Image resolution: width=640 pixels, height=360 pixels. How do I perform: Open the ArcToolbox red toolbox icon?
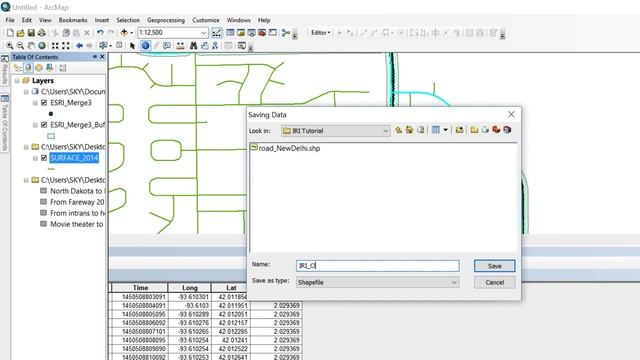[262, 33]
